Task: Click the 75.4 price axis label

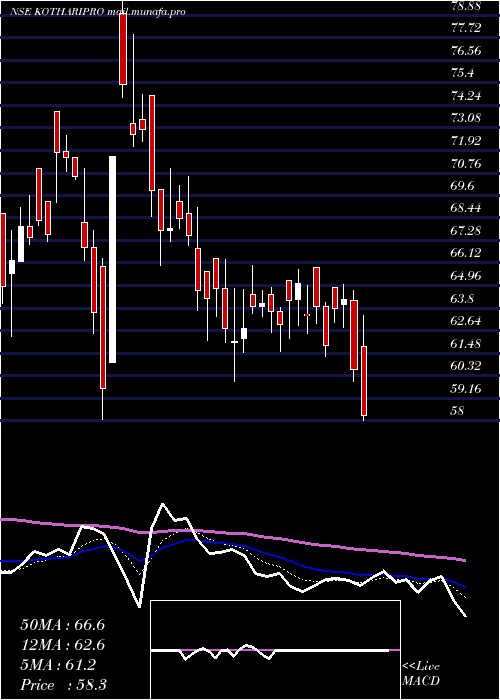Action: [464, 73]
